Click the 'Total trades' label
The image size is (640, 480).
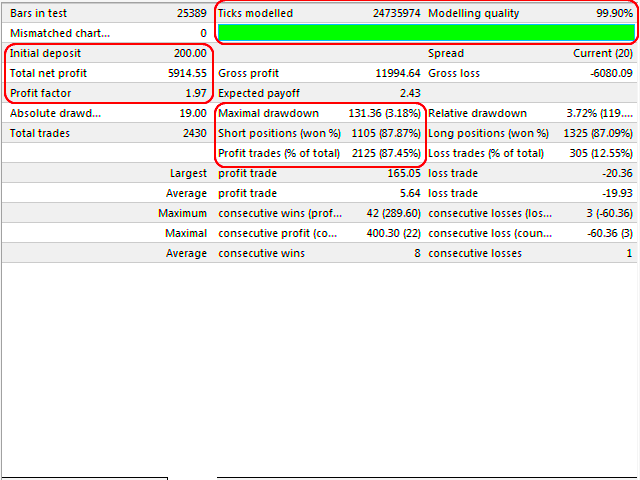tap(40, 133)
